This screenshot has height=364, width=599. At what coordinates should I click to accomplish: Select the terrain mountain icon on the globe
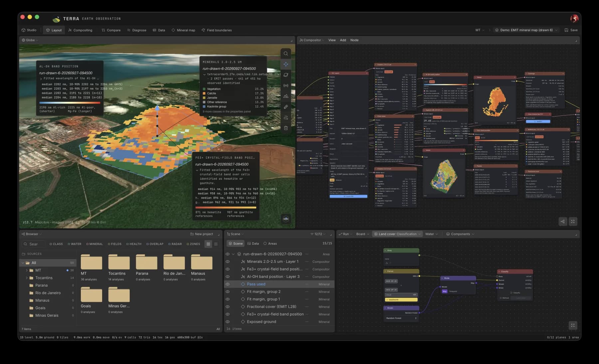tap(286, 96)
